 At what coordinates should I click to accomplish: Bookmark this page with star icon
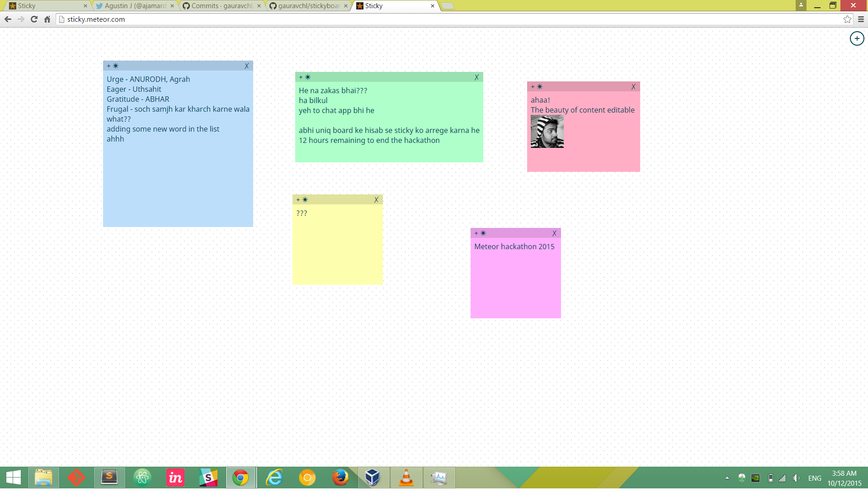(847, 19)
